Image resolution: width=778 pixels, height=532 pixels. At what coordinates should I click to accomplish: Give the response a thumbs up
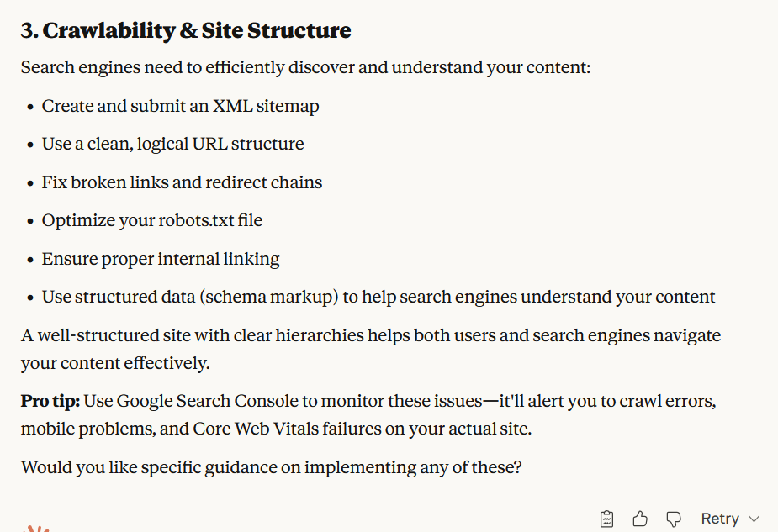[640, 519]
